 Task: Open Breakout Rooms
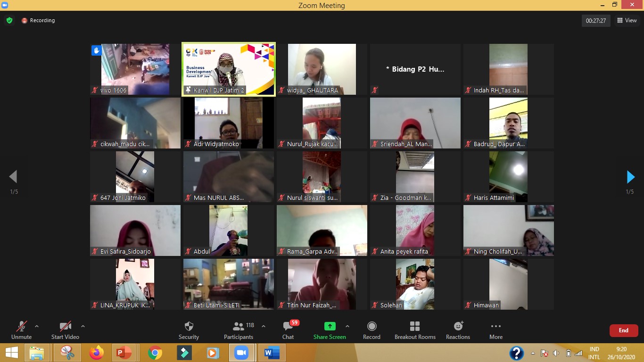pos(415,327)
